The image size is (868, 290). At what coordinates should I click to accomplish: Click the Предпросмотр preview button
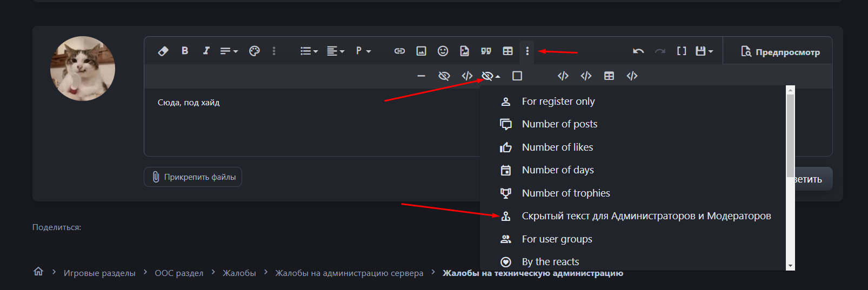tap(780, 52)
